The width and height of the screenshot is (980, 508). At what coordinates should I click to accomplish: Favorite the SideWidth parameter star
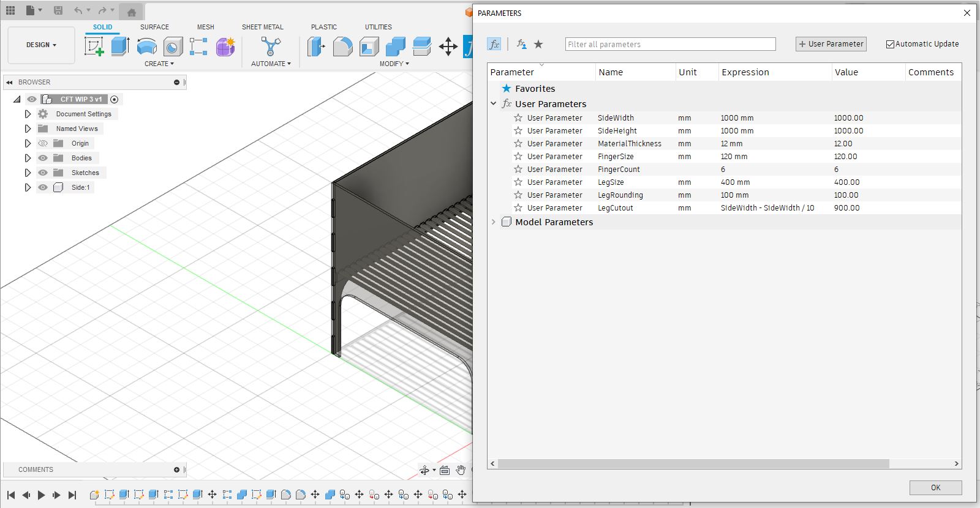click(518, 118)
